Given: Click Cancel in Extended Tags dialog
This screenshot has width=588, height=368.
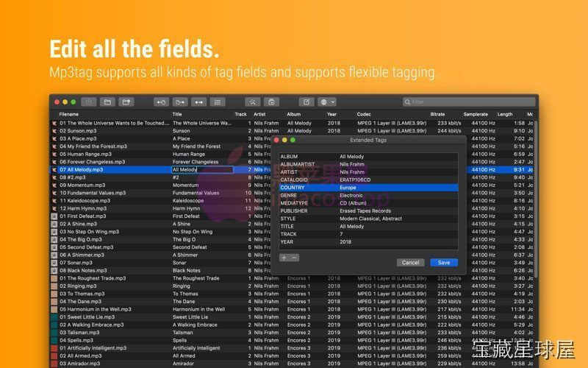Looking at the screenshot, I should coord(410,263).
